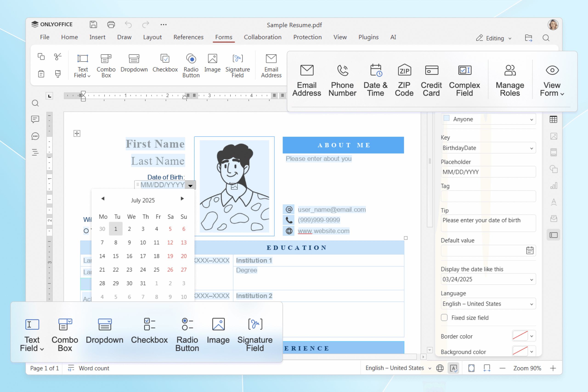
Task: Insert Signature Field from enlarged bottom toolbar
Action: click(x=255, y=335)
